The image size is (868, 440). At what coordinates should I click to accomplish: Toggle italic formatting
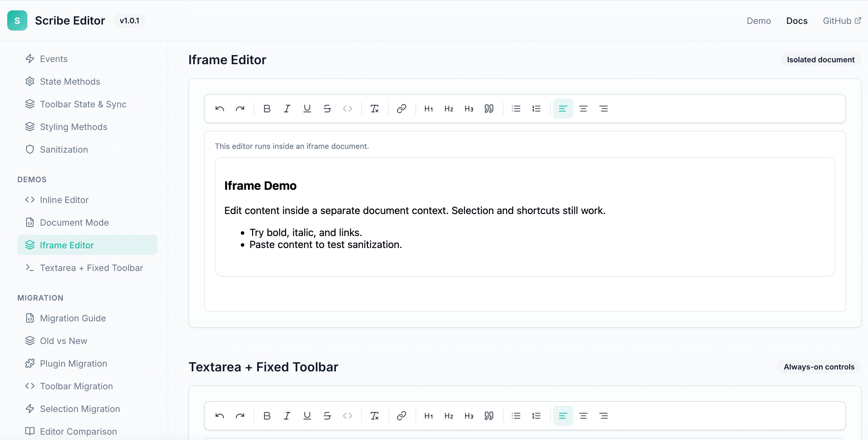pos(287,109)
